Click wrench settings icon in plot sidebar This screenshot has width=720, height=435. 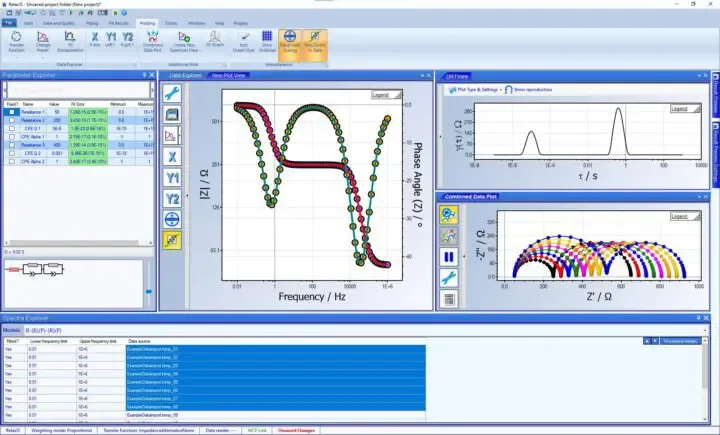pos(172,92)
